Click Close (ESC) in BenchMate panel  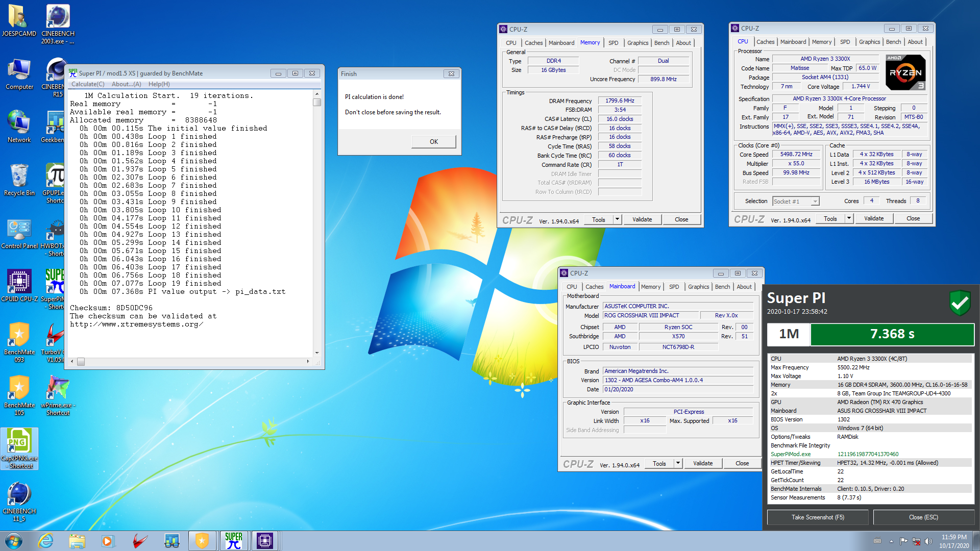pyautogui.click(x=923, y=517)
